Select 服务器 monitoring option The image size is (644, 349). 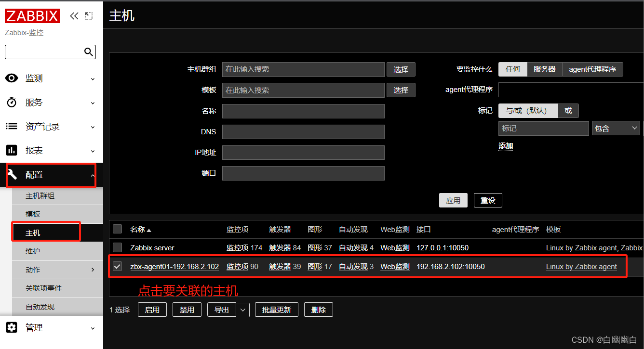[x=545, y=69]
